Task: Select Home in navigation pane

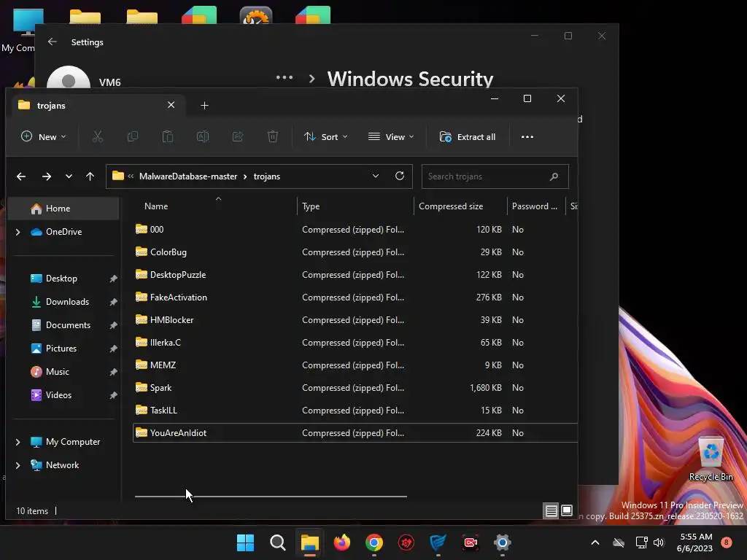Action: tap(64, 209)
